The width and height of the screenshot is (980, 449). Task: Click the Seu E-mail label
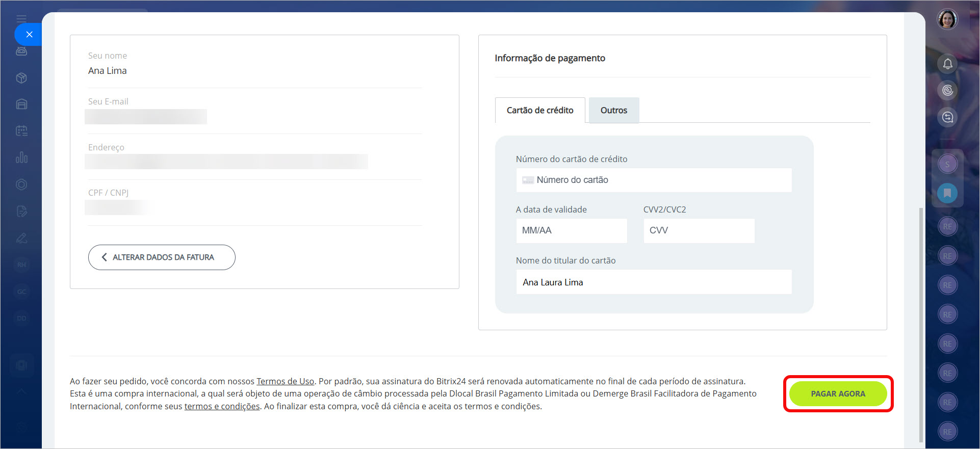point(108,101)
